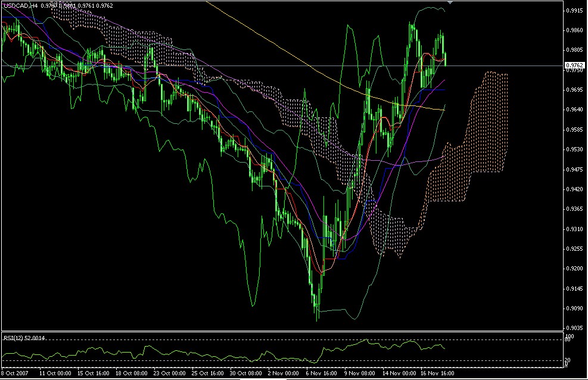Click the 0.9530 price axis label
The height and width of the screenshot is (380, 588).
pos(575,149)
